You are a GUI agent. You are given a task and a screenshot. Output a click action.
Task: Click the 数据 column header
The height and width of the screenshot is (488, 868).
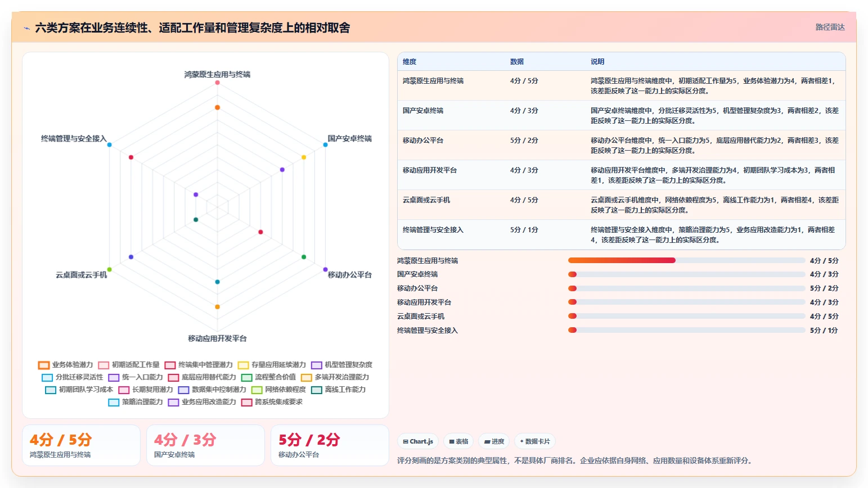[x=517, y=62]
